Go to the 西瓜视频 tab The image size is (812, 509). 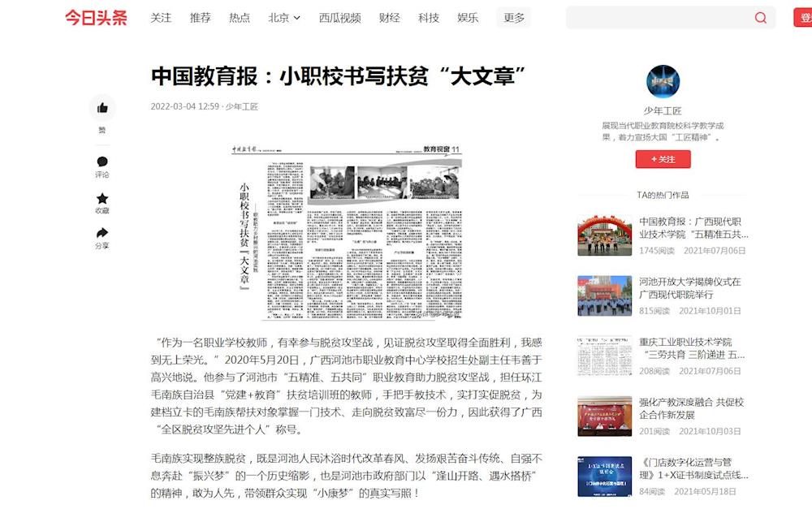tap(339, 18)
